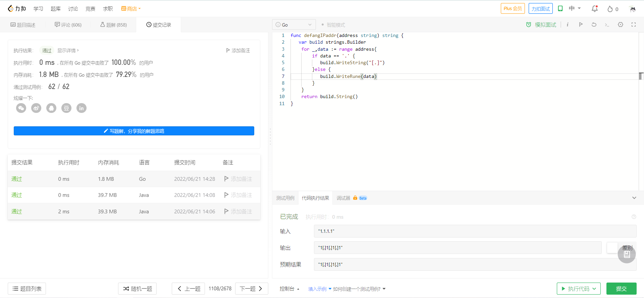Click the flame streak icon
The image size is (644, 298).
(610, 9)
